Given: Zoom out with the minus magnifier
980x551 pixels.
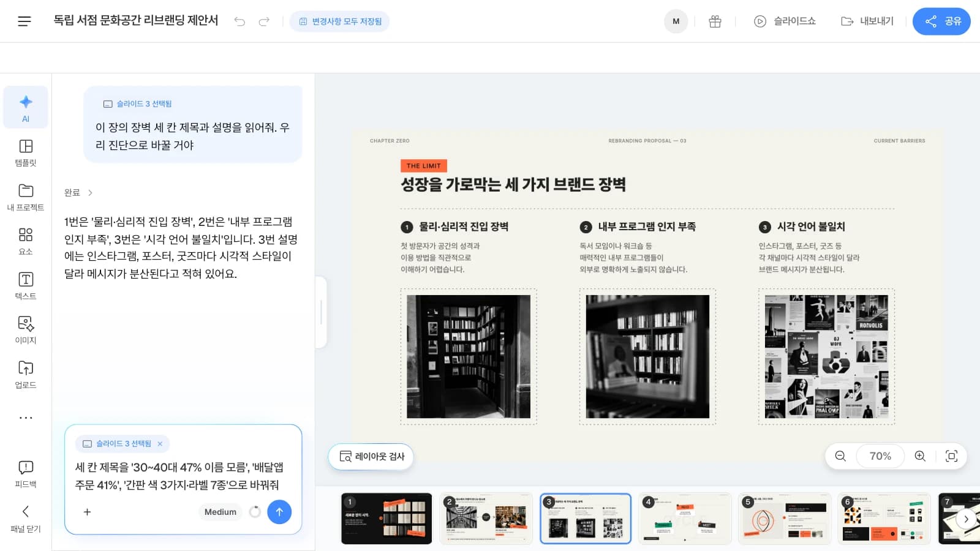Looking at the screenshot, I should click(840, 456).
